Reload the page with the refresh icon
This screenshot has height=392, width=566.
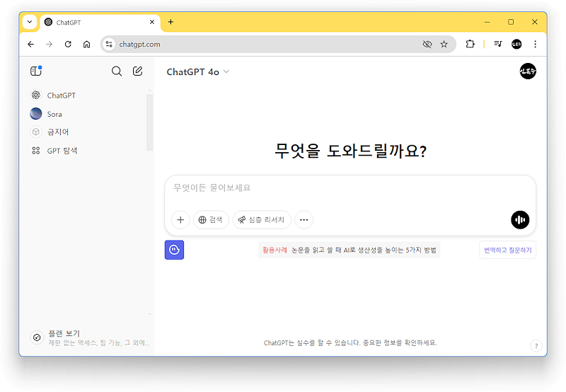[x=68, y=44]
